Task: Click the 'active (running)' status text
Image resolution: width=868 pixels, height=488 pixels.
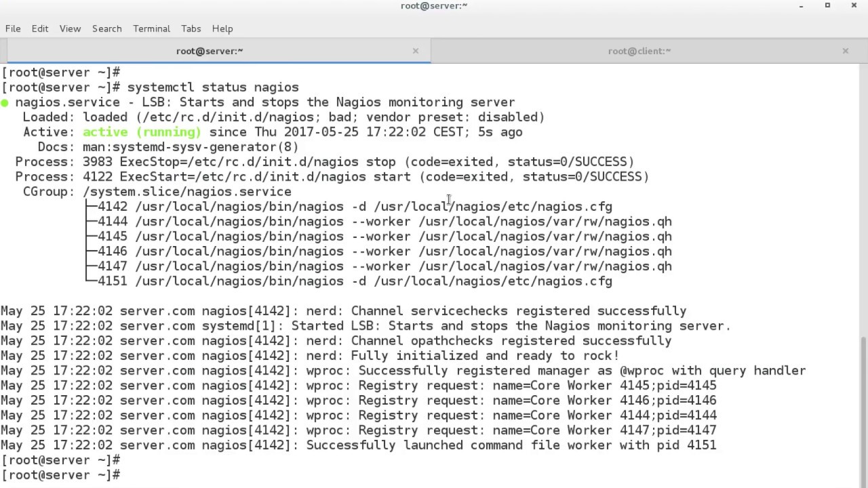Action: click(142, 132)
